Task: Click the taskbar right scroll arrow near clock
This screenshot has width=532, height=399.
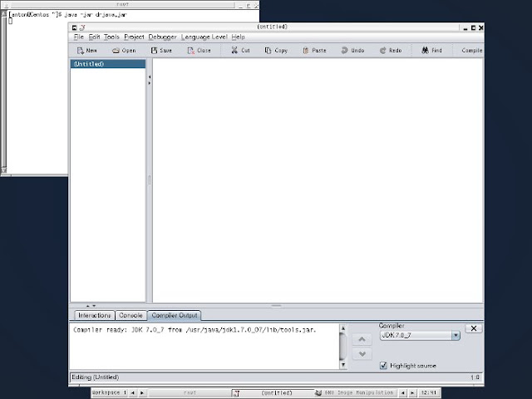Action: pos(412,393)
